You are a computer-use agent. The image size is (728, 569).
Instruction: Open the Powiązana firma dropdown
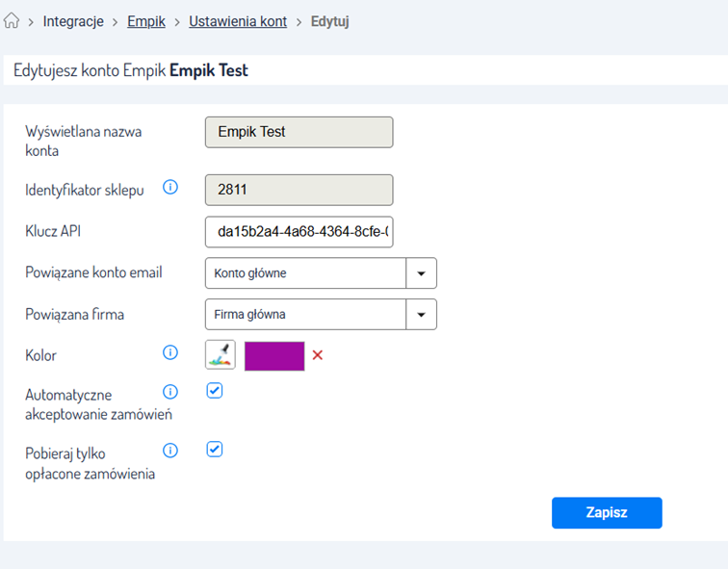coord(421,315)
